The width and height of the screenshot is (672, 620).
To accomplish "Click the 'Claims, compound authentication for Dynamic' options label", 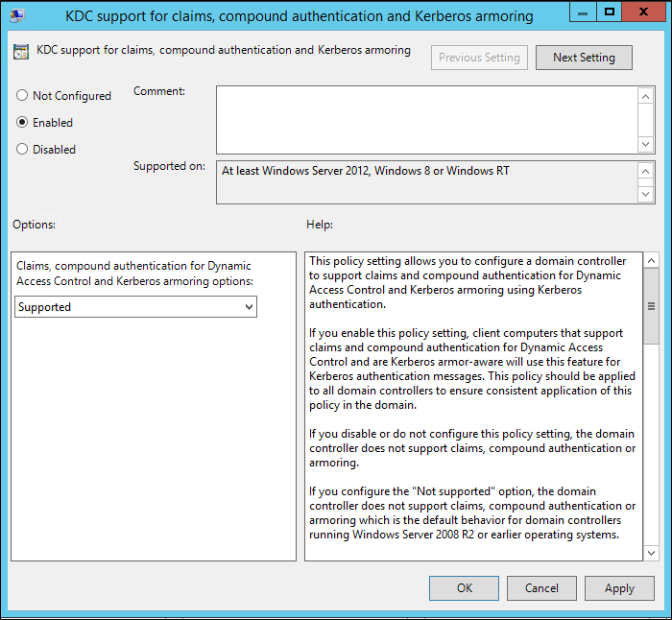I will [134, 274].
